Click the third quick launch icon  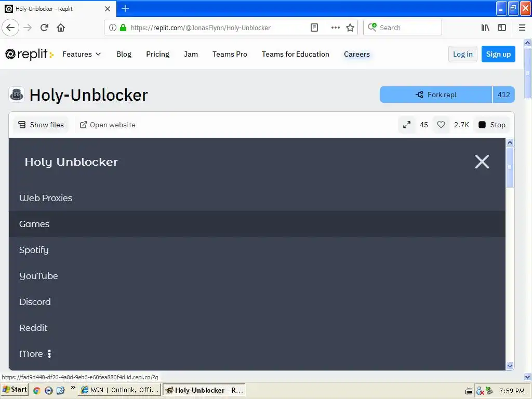(60, 391)
